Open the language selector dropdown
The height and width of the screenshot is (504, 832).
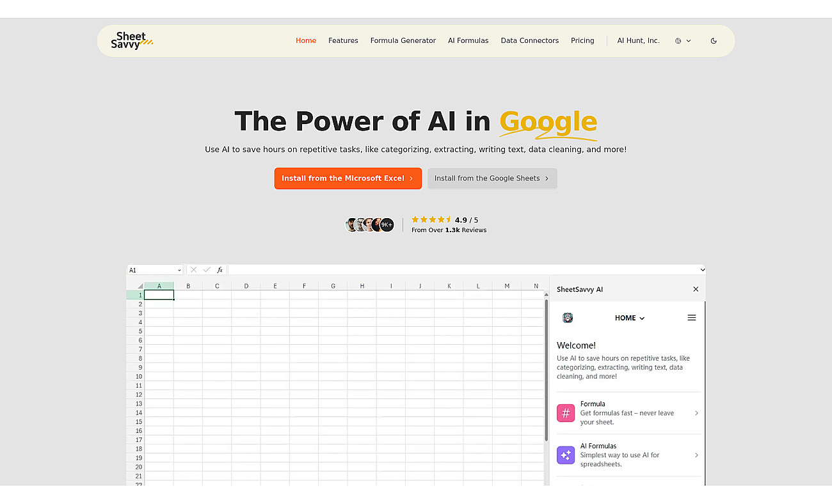pos(683,40)
